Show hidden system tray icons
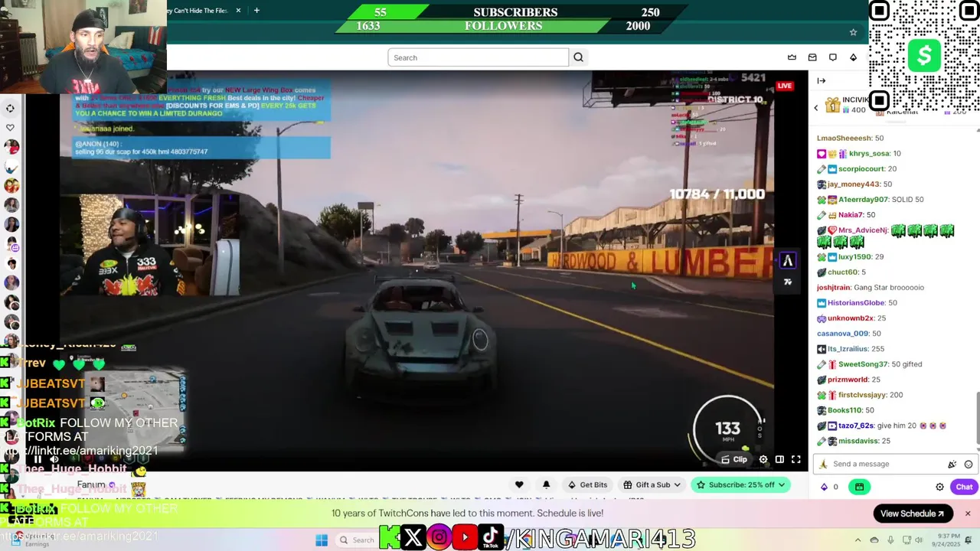The width and height of the screenshot is (980, 551). (x=857, y=540)
